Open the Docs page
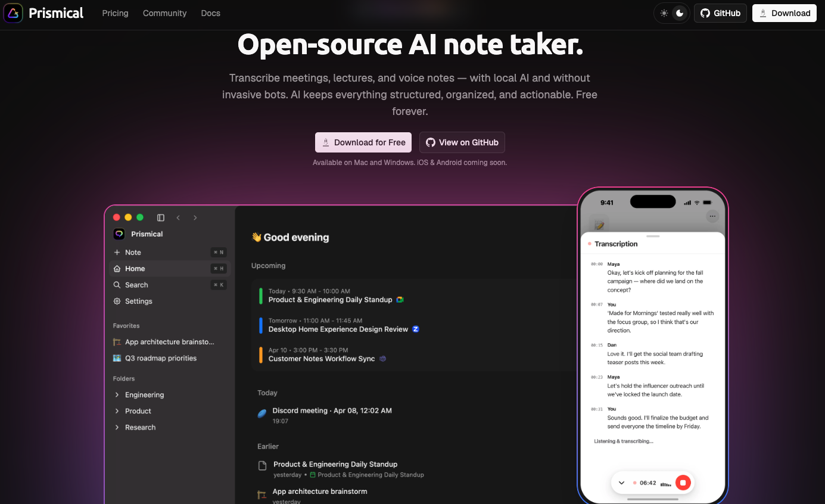Screen dimensions: 825x504 (x=211, y=13)
